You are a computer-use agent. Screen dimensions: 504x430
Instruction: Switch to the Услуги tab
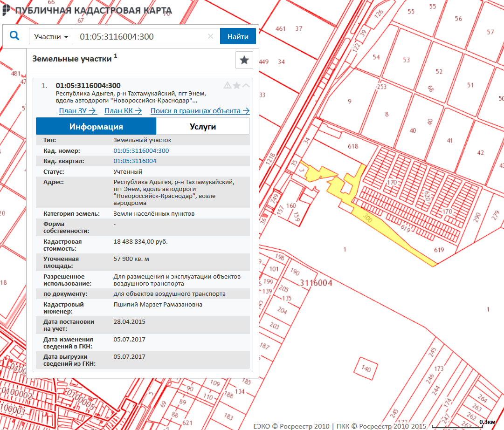[203, 126]
